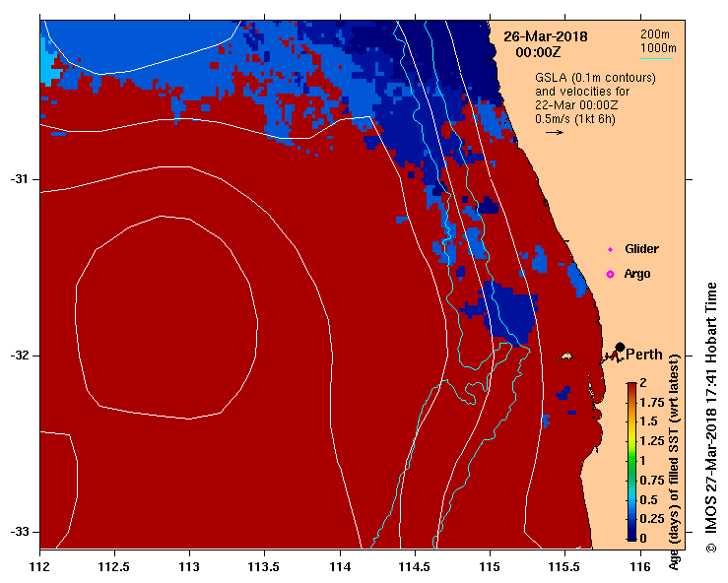
Task: Click the '0.5m/s (1kt 6h)' text
Action: [x=574, y=119]
